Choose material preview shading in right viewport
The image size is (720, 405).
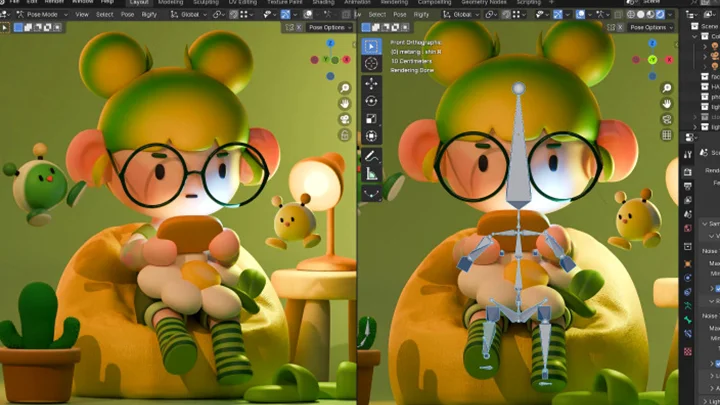point(650,15)
